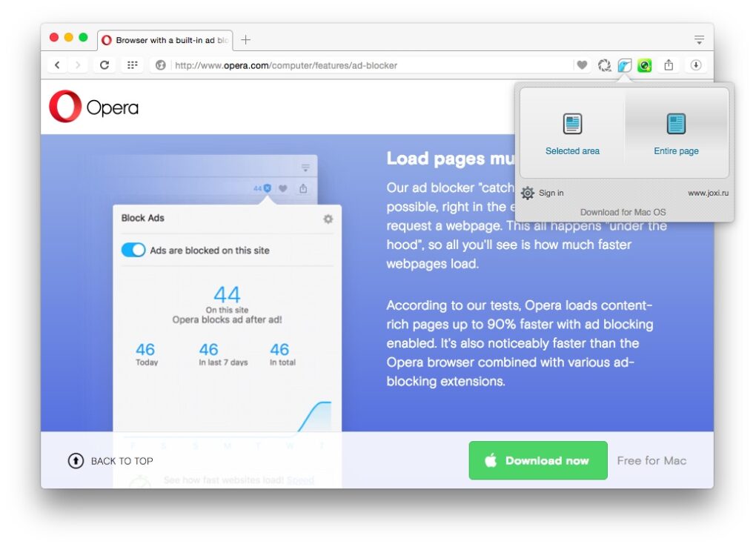Open the downloads arrow icon
This screenshot has height=547, width=756.
coord(696,65)
